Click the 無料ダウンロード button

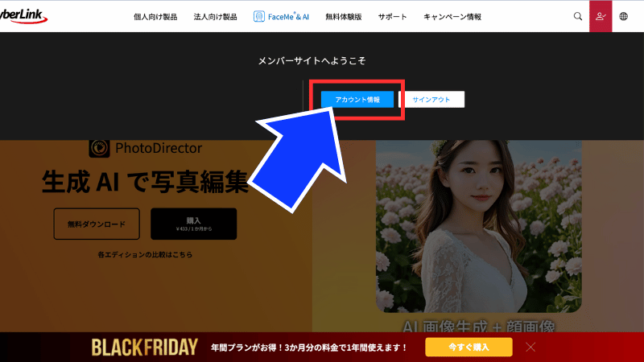(x=97, y=224)
